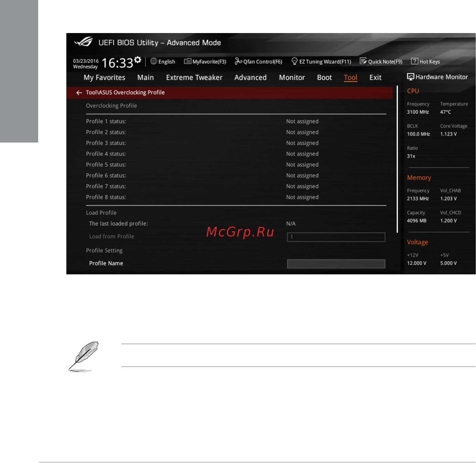Click the 'Overclocking Profile' heading
Image resolution: width=476 pixels, height=463 pixels.
[111, 106]
